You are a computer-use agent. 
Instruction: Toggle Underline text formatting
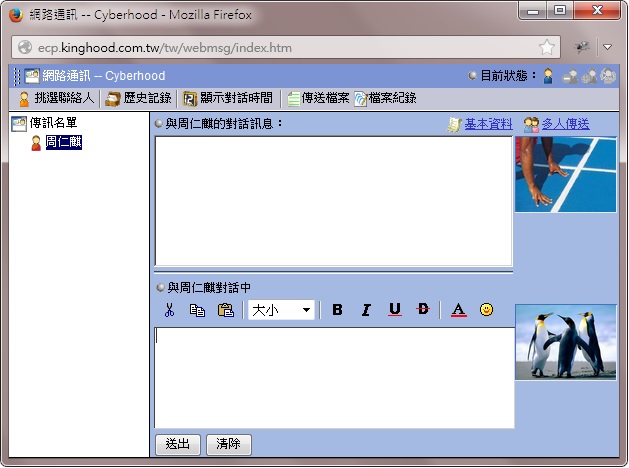click(x=395, y=310)
